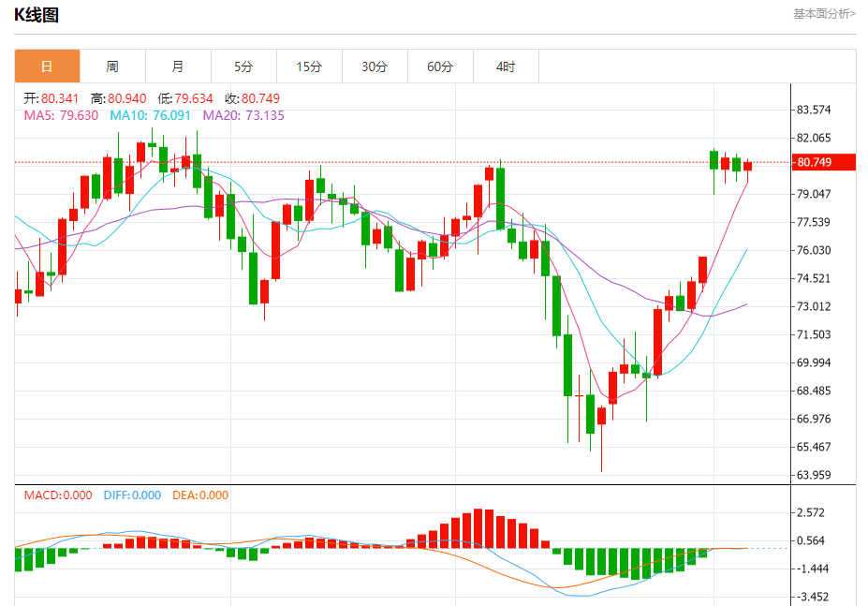Open the 15分 interval tab
Image resolution: width=868 pixels, height=606 pixels.
(309, 67)
